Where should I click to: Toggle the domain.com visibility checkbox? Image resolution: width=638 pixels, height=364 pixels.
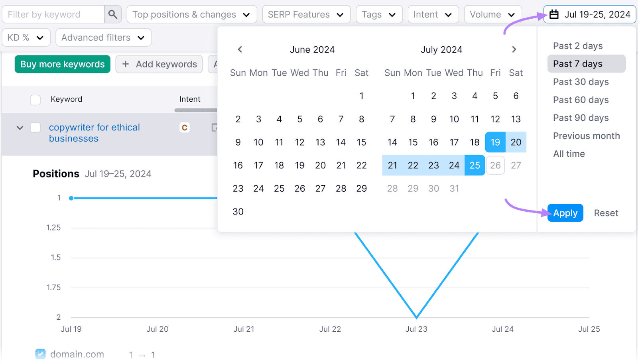point(40,354)
